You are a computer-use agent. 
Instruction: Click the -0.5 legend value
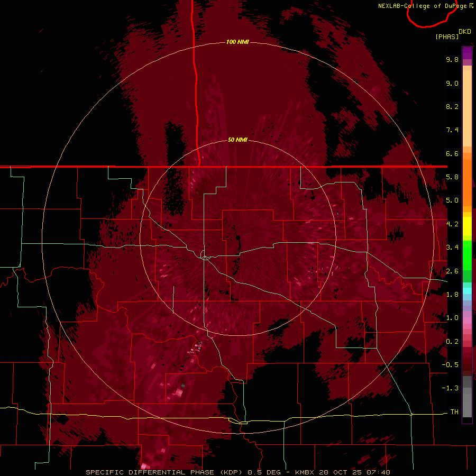pos(450,365)
